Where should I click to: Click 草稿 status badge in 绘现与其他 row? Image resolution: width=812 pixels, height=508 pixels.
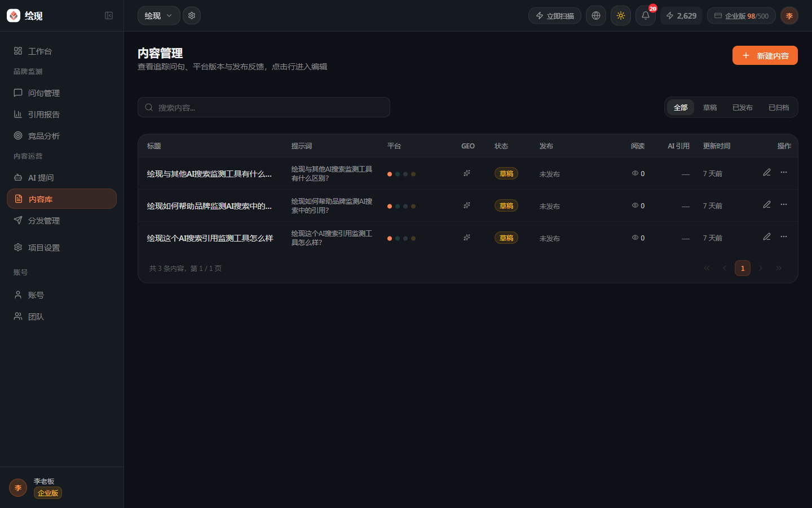(506, 173)
